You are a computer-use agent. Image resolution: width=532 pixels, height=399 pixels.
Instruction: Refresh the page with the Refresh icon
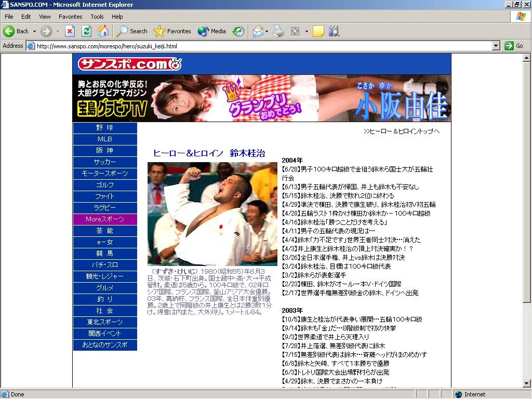pos(86,31)
